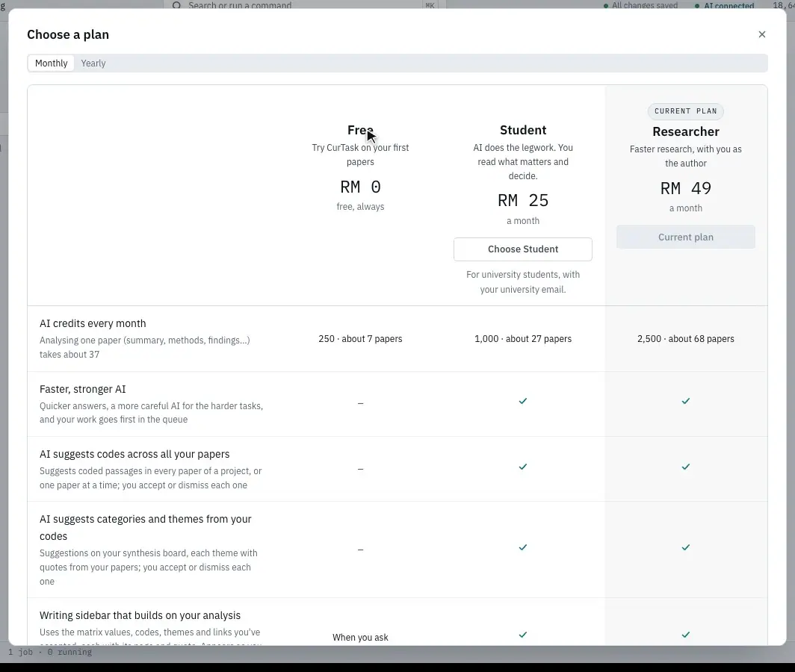Click Student checkmark for Writing sidebar row
This screenshot has height=672, width=795.
tap(523, 635)
